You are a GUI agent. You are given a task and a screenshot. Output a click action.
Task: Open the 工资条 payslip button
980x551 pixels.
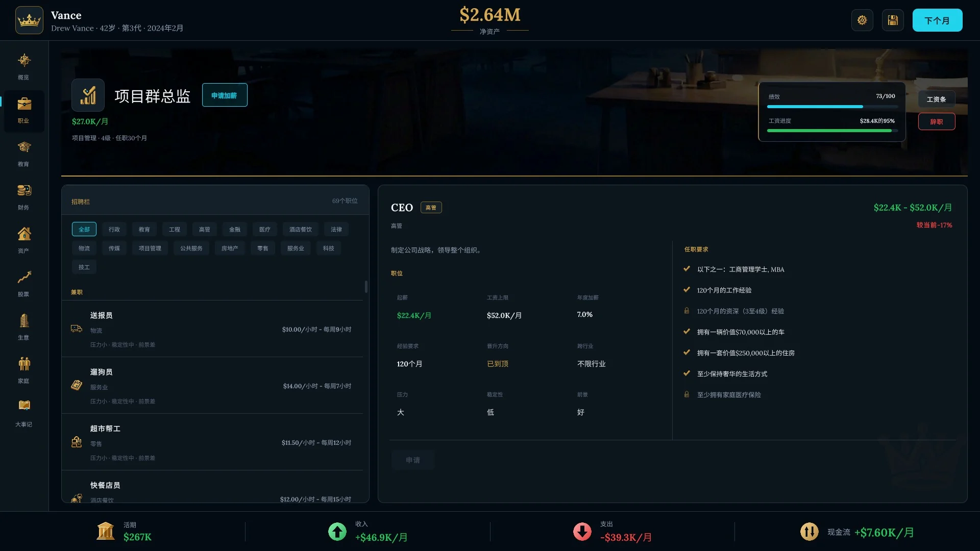[x=937, y=99]
